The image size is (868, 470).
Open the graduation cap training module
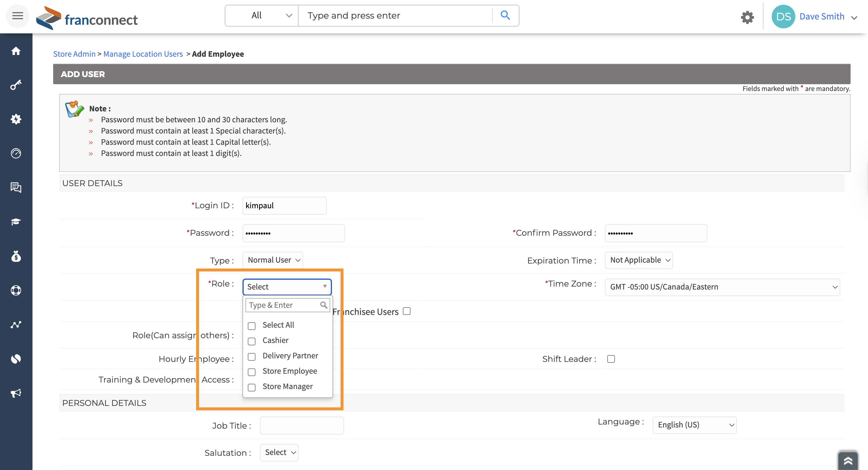tap(16, 222)
